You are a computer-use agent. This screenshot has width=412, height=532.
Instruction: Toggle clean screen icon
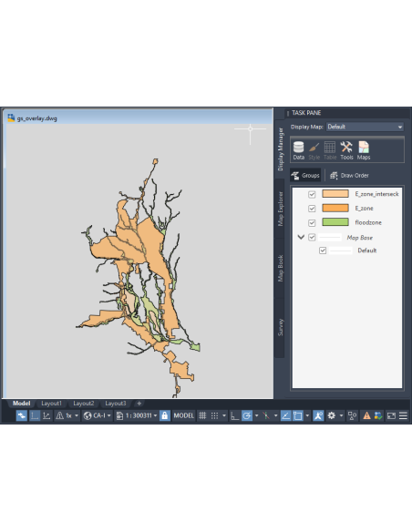click(x=391, y=415)
